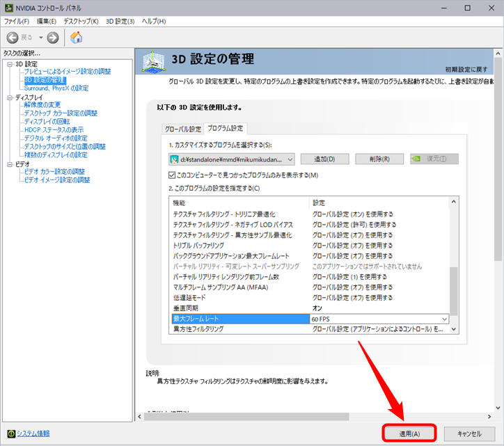Screen dimensions: 504x446
Task: Select デスクトップのサイズと位置の調整 in tree
Action: click(x=65, y=147)
